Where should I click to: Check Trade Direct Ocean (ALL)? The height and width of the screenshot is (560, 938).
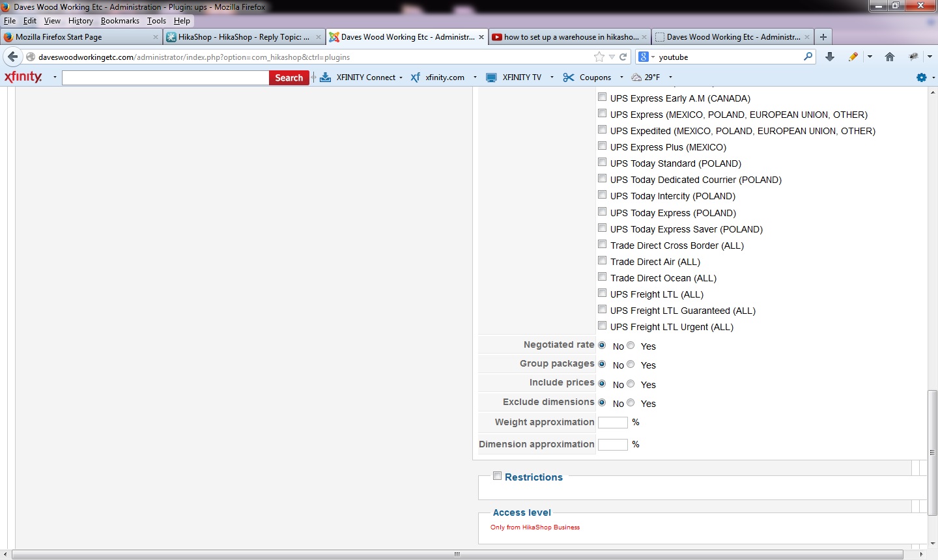tap(602, 277)
